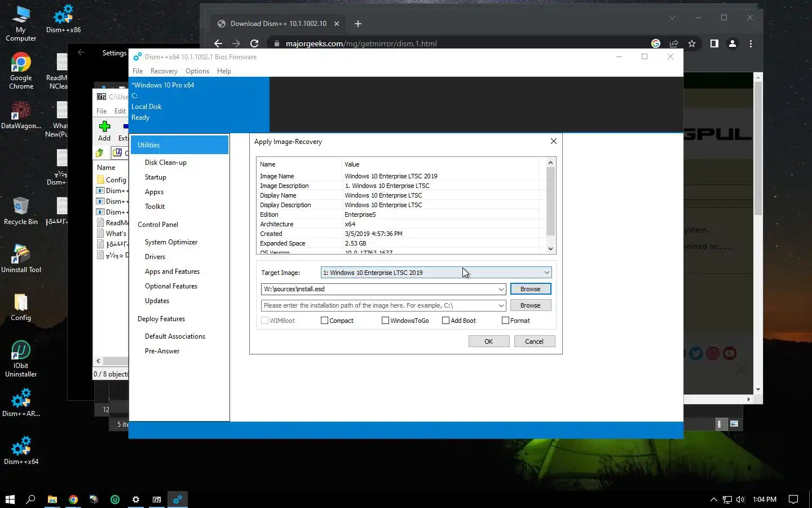Open the Help menu in Dism++
812x508 pixels.
click(224, 71)
